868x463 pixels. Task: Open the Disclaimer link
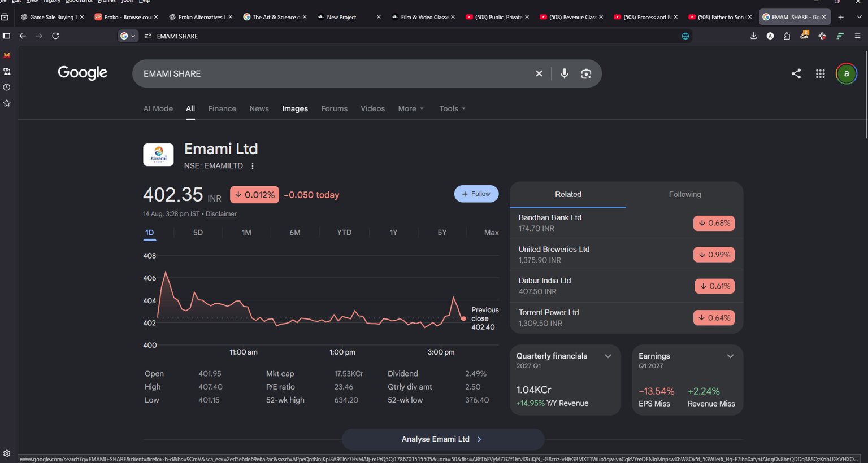(x=221, y=214)
